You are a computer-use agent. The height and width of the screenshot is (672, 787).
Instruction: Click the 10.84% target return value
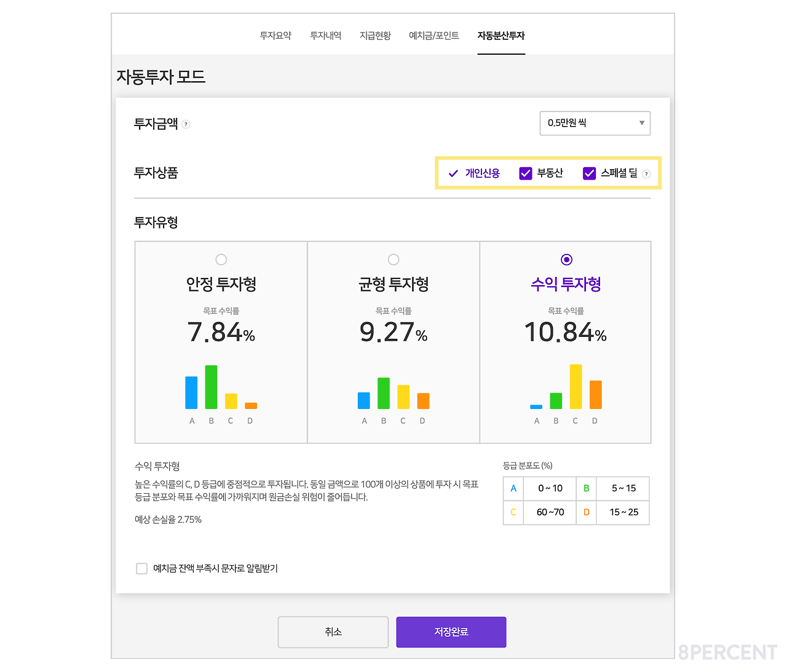[566, 333]
